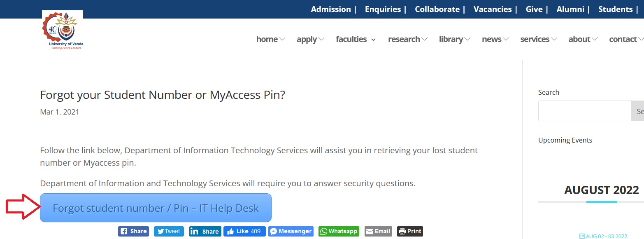Go to the Admission top link
Viewport: 644px width, 239px height.
[x=330, y=9]
